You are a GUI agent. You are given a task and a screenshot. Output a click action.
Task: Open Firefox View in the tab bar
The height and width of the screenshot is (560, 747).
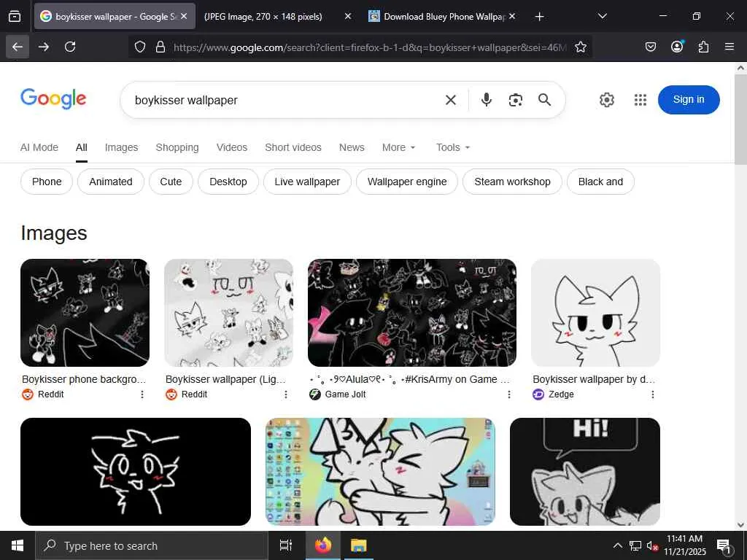pos(15,16)
